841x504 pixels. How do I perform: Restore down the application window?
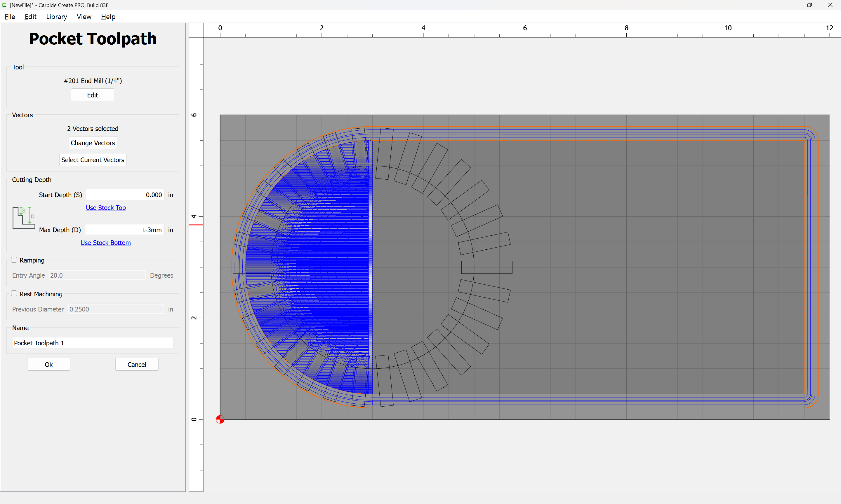(x=809, y=5)
